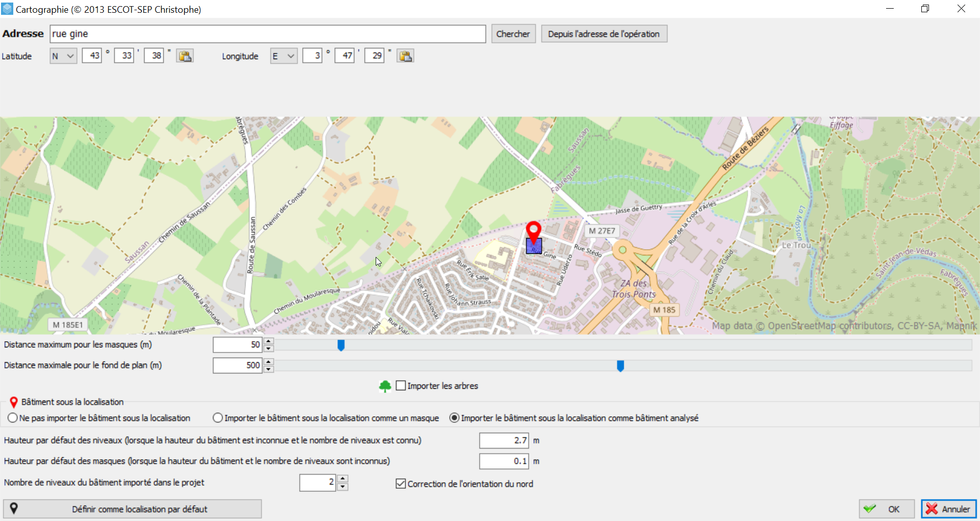Click the Cartographie app icon in title bar

point(7,9)
